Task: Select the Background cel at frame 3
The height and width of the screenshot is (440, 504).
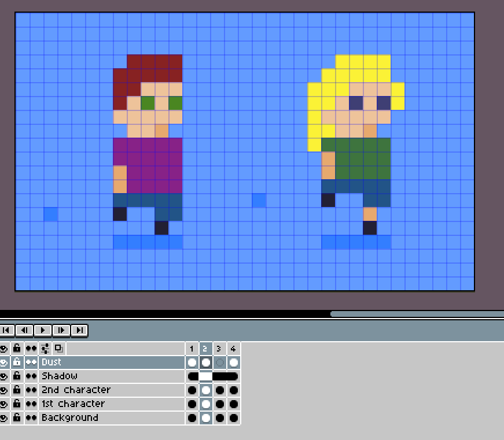Action: coord(219,417)
